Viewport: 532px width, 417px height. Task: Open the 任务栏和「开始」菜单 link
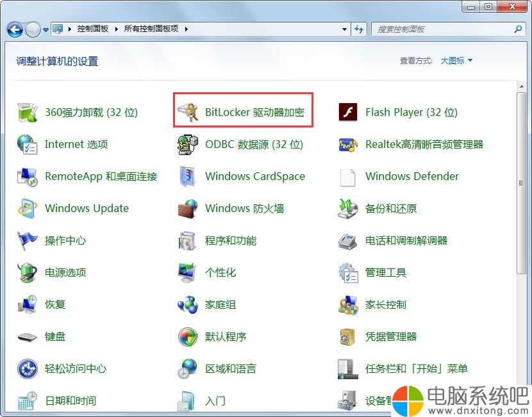tap(416, 368)
